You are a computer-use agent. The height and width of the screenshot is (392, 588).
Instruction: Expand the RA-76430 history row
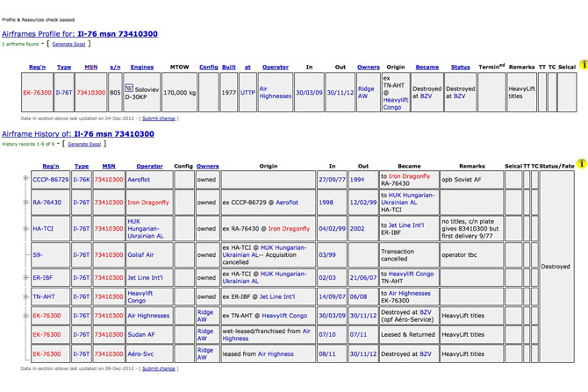pyautogui.click(x=25, y=203)
